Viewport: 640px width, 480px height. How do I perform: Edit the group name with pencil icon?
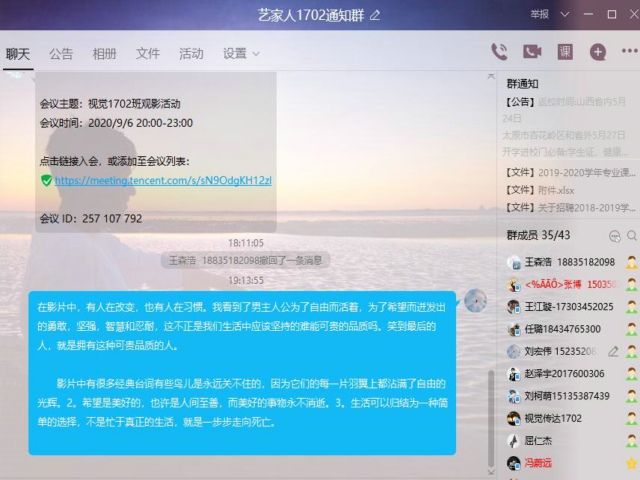pos(375,16)
